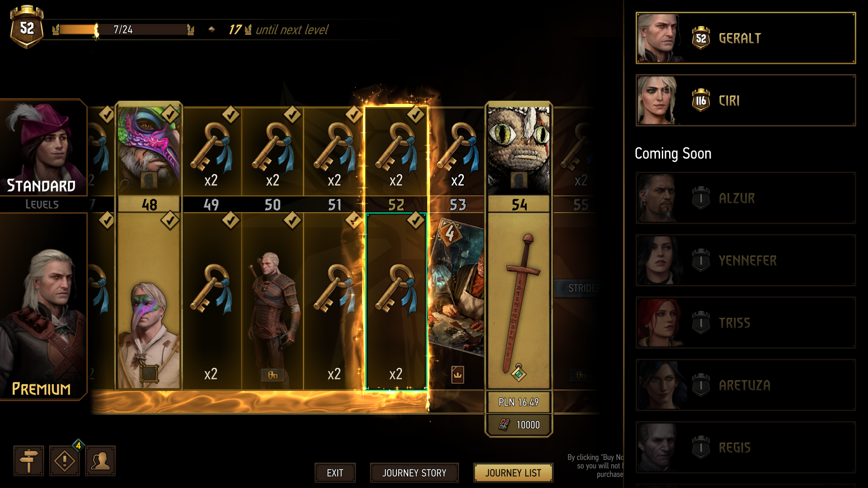Click the level 49 standard keys reward
The height and width of the screenshot is (488, 868).
click(x=211, y=152)
